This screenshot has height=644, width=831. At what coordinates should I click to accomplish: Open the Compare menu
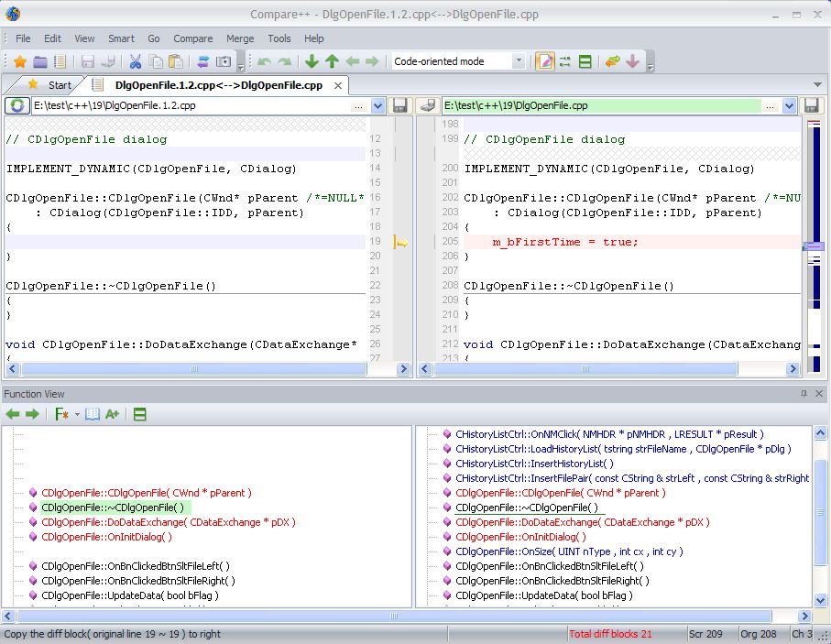click(192, 38)
